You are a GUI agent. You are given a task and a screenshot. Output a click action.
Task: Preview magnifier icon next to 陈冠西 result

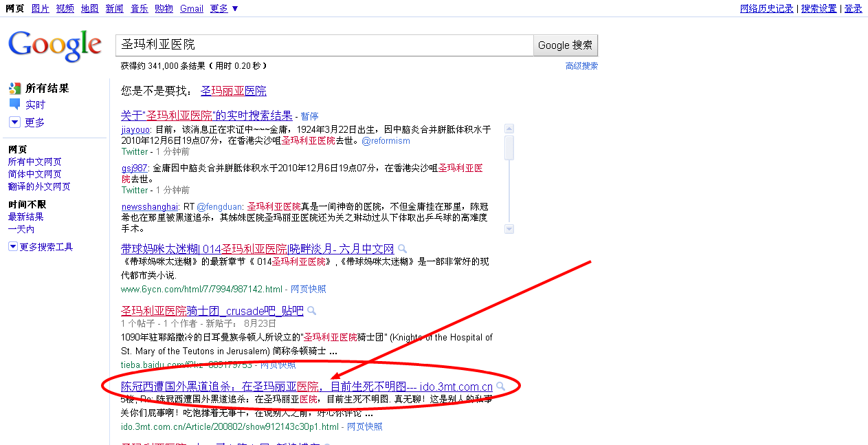click(x=500, y=387)
